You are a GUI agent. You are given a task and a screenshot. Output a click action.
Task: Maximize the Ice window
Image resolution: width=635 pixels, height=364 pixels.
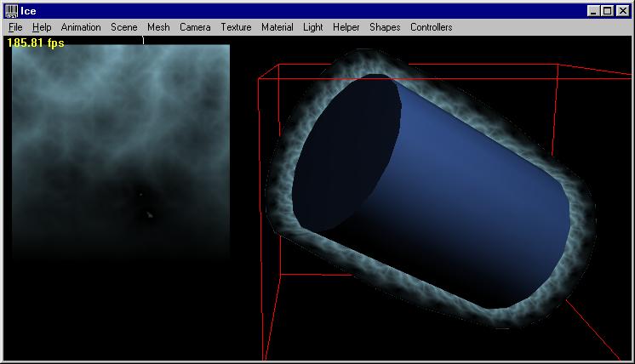click(x=608, y=11)
